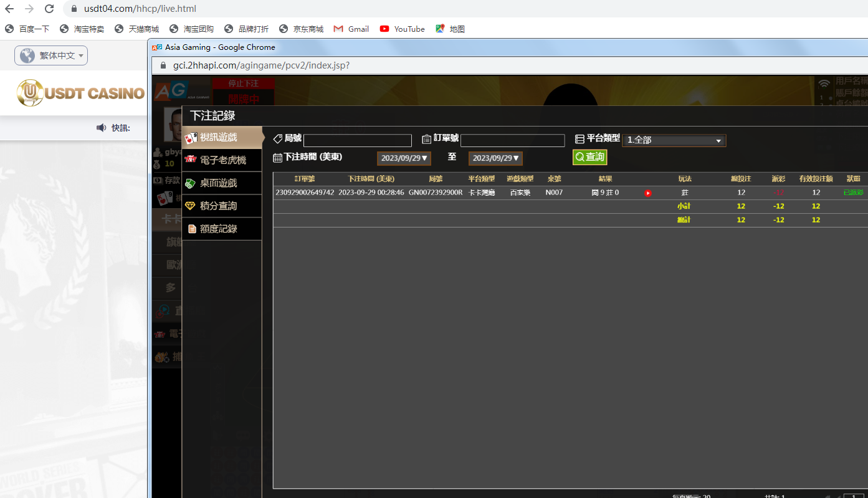Image resolution: width=868 pixels, height=498 pixels.
Task: Open the YouTube bookmark
Action: tap(403, 29)
